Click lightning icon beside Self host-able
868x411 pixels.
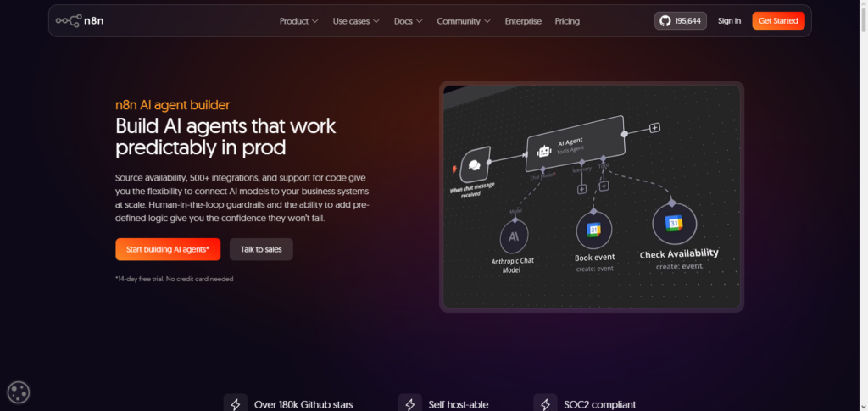click(x=410, y=404)
